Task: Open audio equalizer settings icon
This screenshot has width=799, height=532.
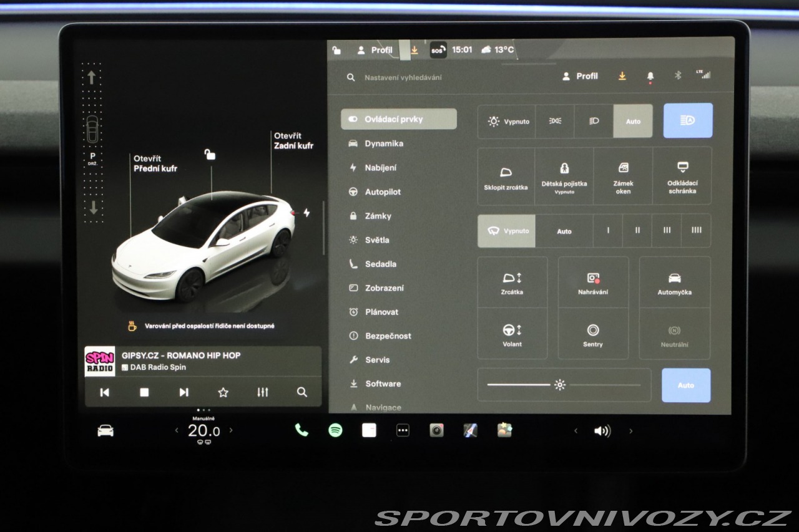Action: coord(263,392)
